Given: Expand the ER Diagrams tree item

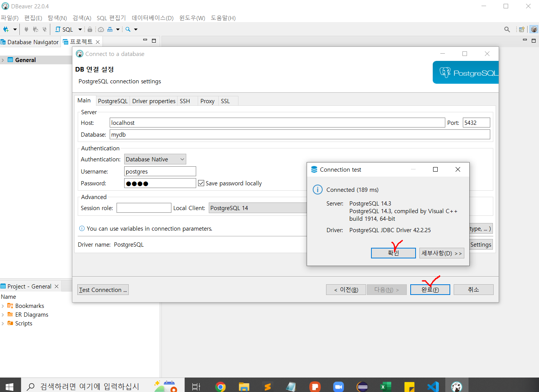Looking at the screenshot, I should (3, 315).
